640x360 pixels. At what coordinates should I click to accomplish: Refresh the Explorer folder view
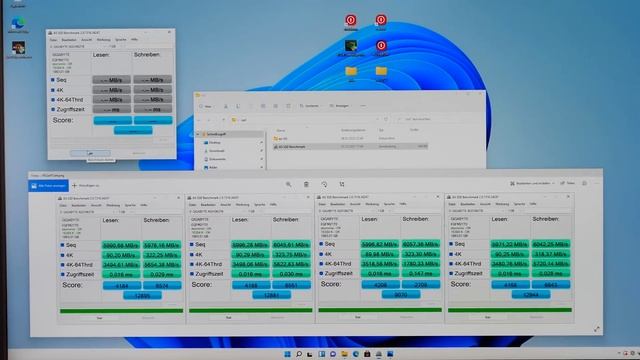[386, 119]
